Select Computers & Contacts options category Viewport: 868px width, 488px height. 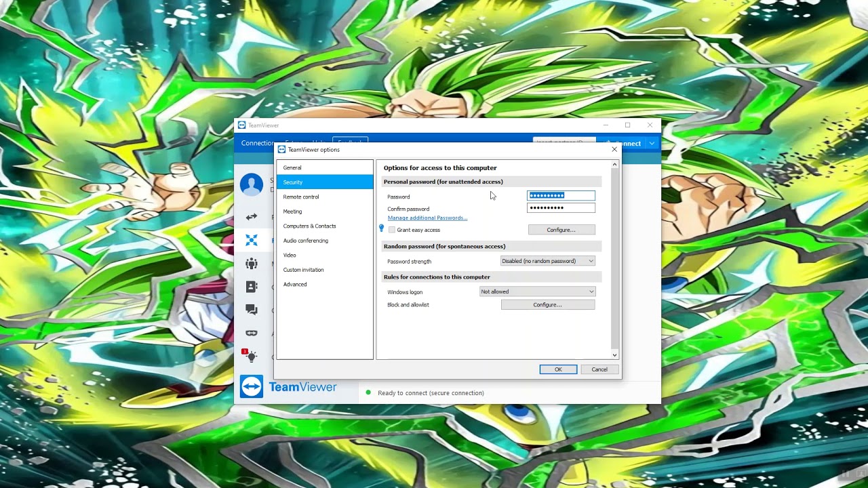[325, 226]
